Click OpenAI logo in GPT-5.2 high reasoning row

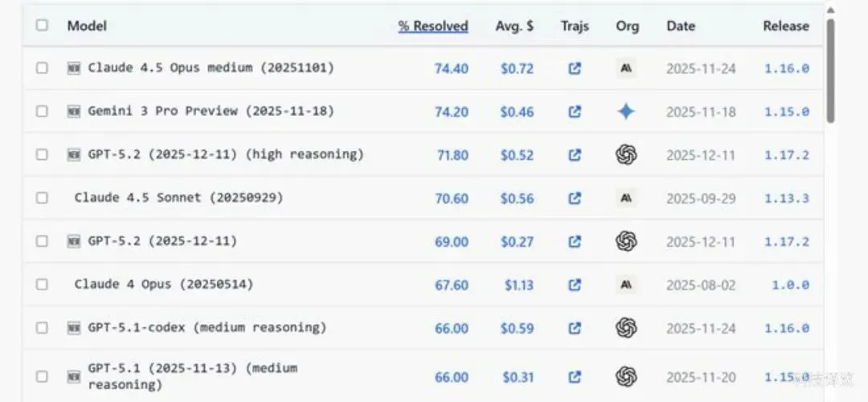coord(626,155)
